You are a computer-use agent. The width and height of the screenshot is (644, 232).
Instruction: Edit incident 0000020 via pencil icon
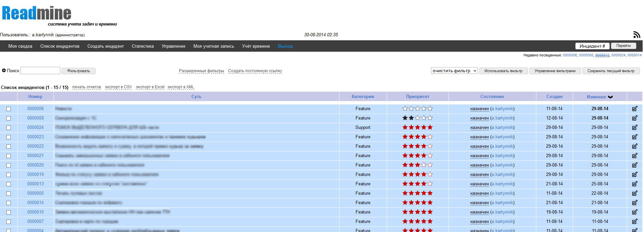(x=635, y=165)
